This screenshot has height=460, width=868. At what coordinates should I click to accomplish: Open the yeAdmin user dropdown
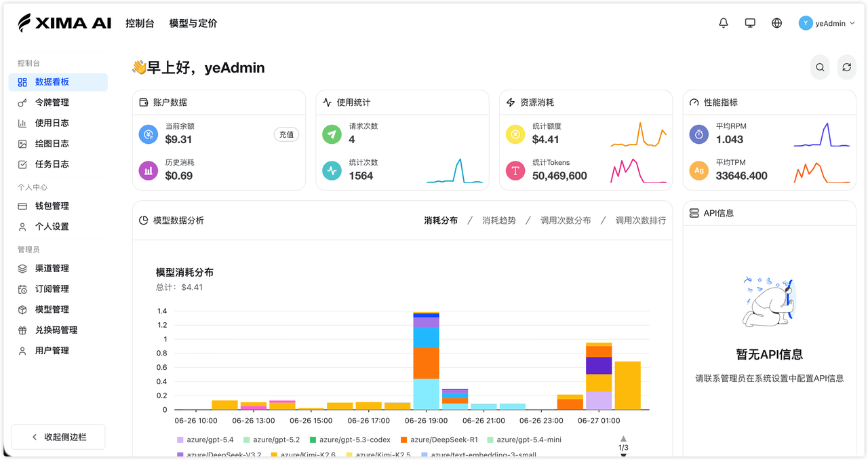point(827,23)
